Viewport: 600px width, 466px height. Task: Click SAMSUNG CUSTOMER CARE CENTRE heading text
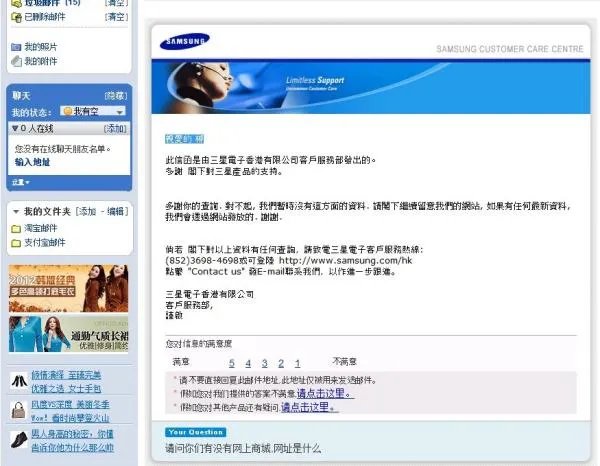click(x=510, y=49)
